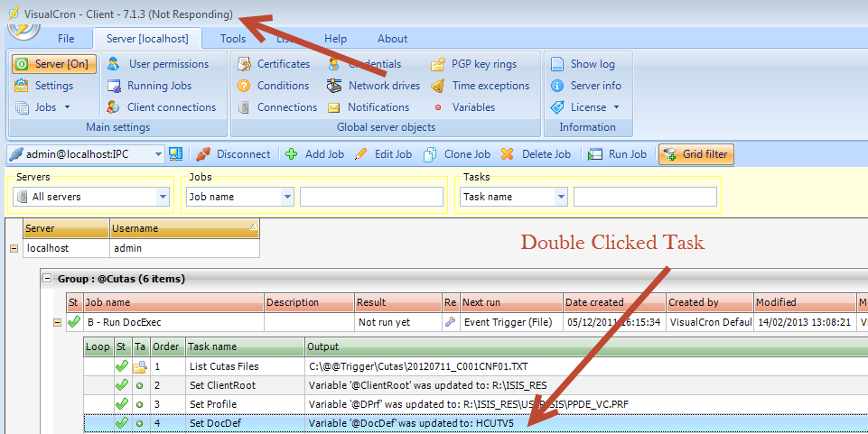Viewport: 868px width, 434px height.
Task: Open User permissions settings
Action: (x=168, y=64)
